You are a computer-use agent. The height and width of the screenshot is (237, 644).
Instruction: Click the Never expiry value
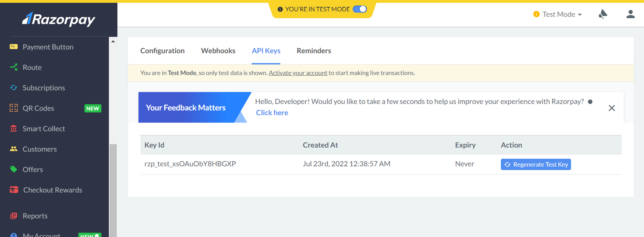click(464, 164)
